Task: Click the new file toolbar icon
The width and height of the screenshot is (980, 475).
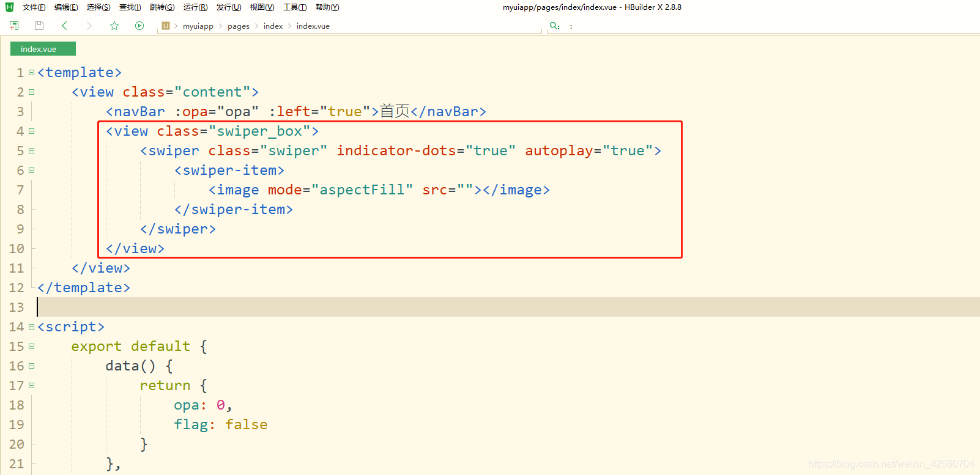Action: tap(14, 26)
